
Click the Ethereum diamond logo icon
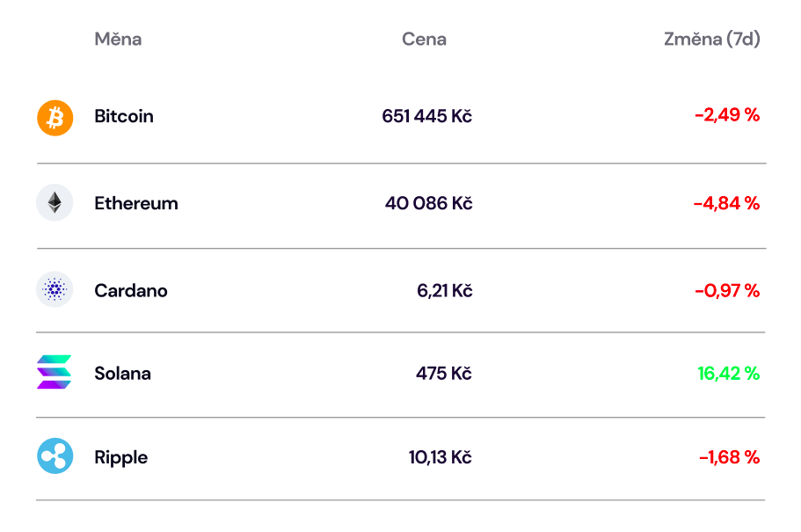click(x=55, y=202)
